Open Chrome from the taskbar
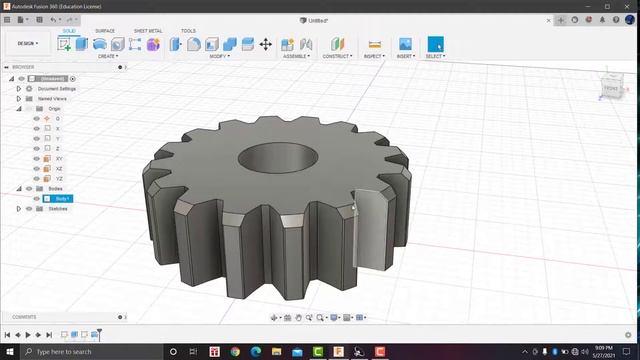Screen dimensions: 640x360 [x=235, y=351]
